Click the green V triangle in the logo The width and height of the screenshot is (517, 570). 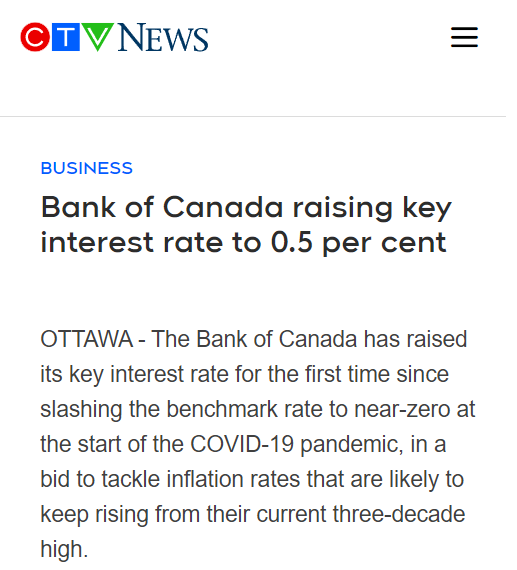point(97,36)
